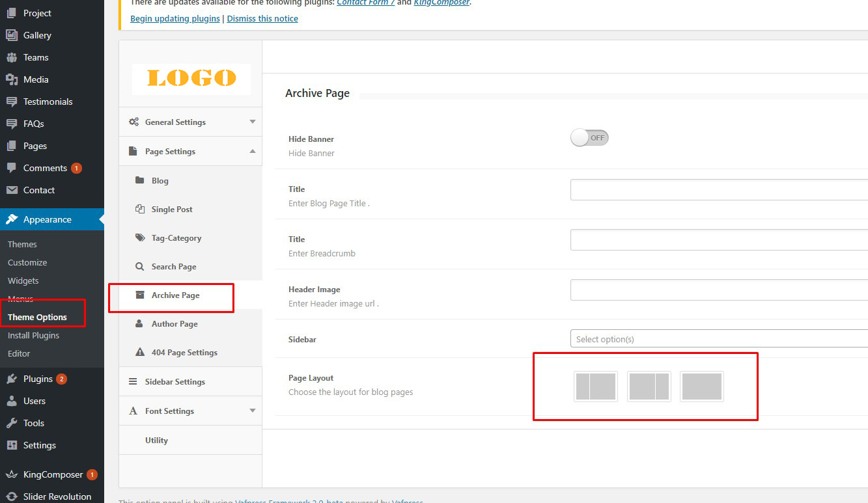Select the right sidebar page layout
Screen dimensions: 868x503
coord(649,387)
